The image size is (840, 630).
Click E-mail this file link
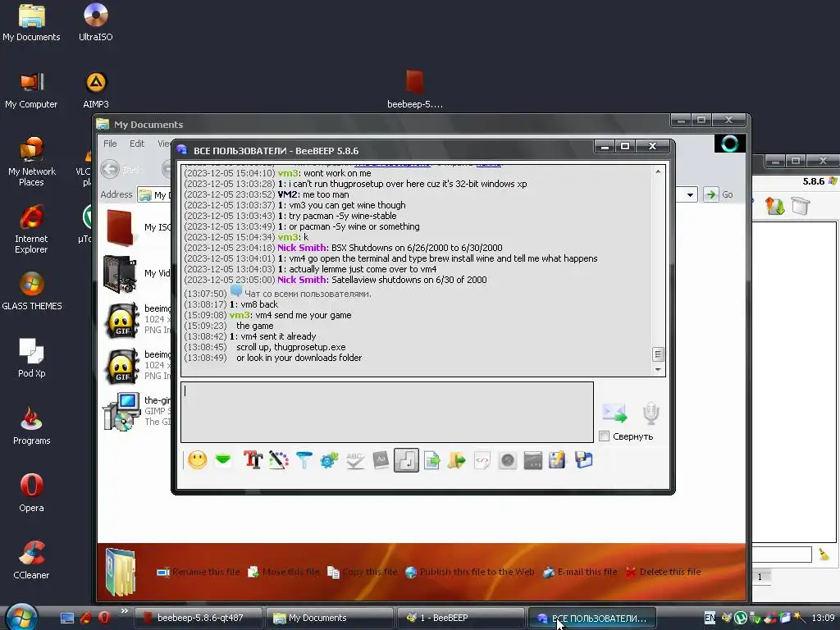(580, 572)
